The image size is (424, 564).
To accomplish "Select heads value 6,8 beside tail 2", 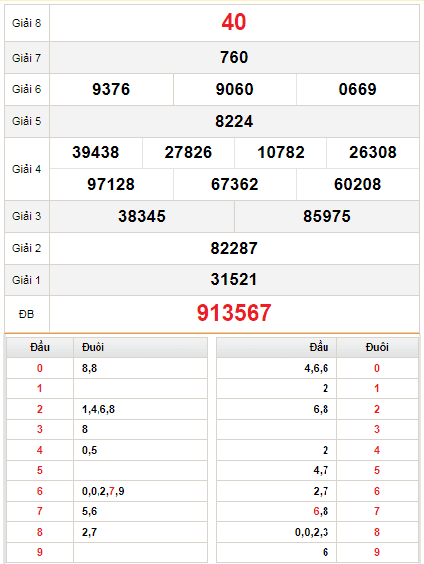I will 321,409.
